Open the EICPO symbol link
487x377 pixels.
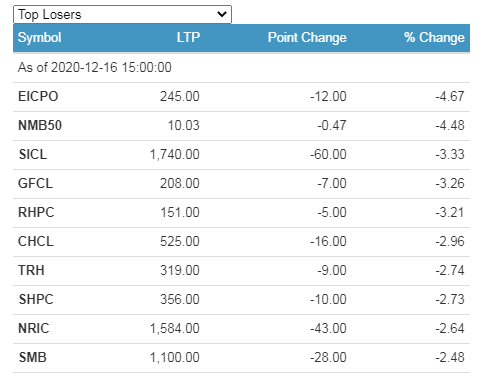[x=38, y=96]
